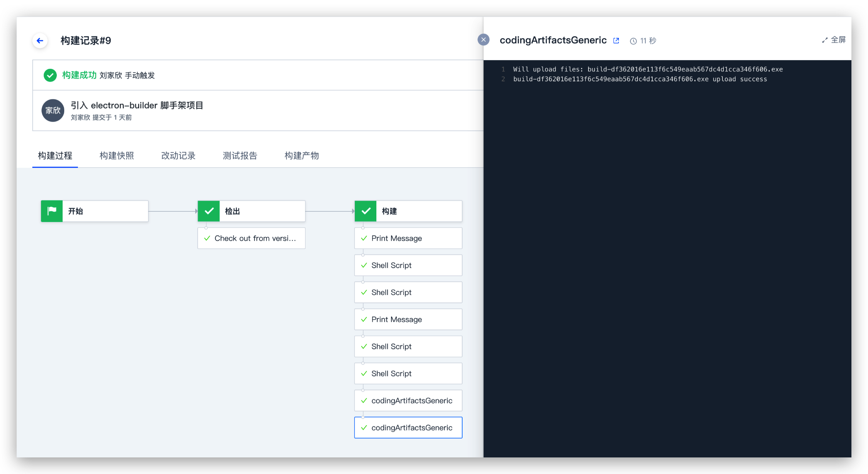Open the second Shell Script step
The image size is (868, 474).
tap(408, 293)
